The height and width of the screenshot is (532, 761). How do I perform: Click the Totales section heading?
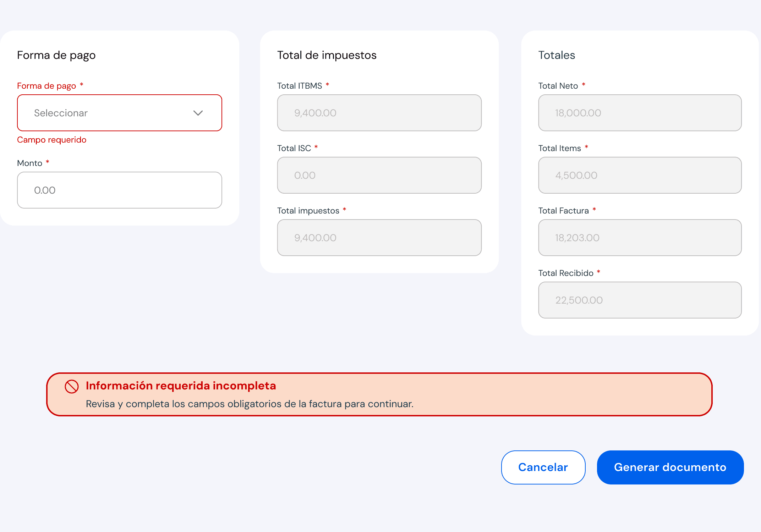[x=557, y=55]
